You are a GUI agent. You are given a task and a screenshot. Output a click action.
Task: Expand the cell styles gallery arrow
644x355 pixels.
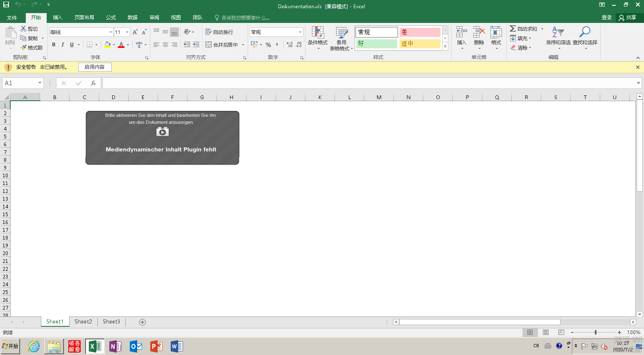point(445,47)
